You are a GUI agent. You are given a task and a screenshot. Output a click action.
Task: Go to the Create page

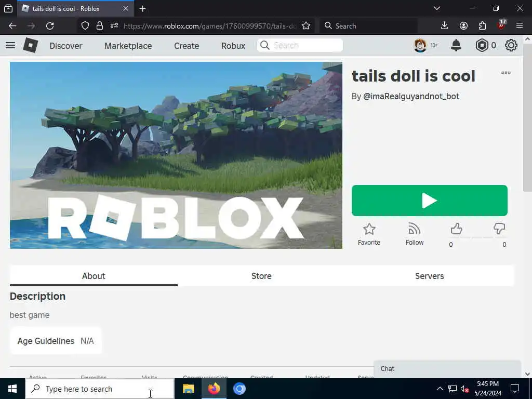tap(187, 46)
